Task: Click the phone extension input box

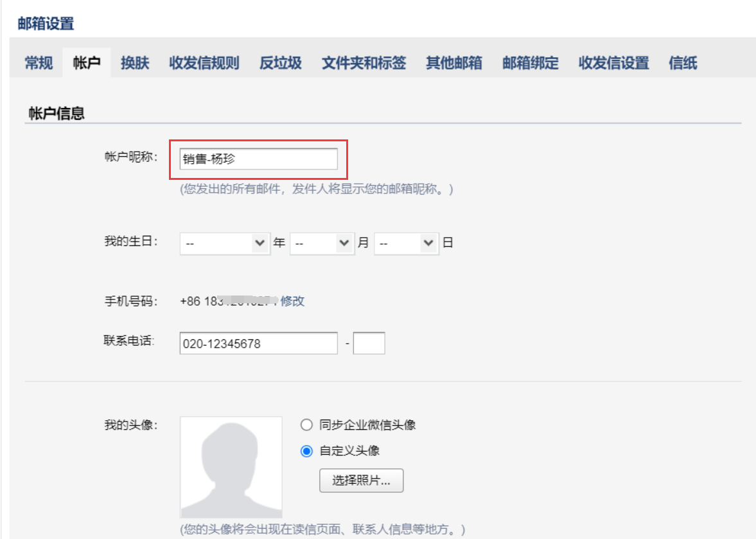Action: pyautogui.click(x=369, y=343)
